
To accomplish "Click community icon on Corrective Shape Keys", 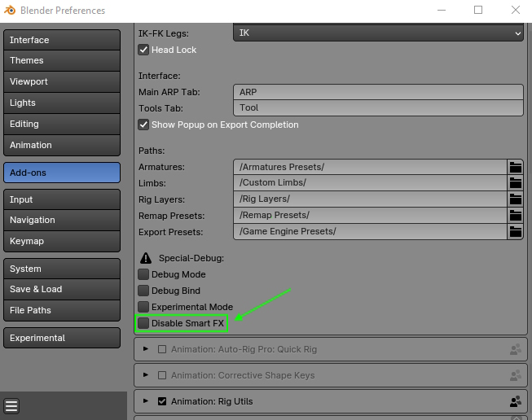I will tap(516, 375).
